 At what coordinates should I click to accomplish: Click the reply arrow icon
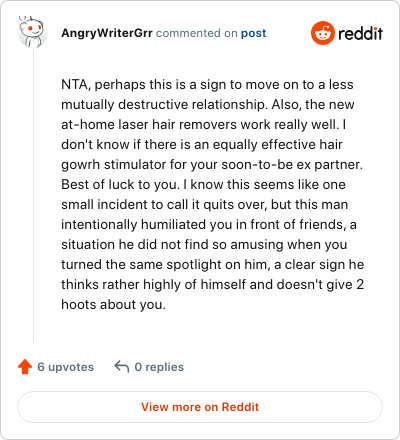122,367
